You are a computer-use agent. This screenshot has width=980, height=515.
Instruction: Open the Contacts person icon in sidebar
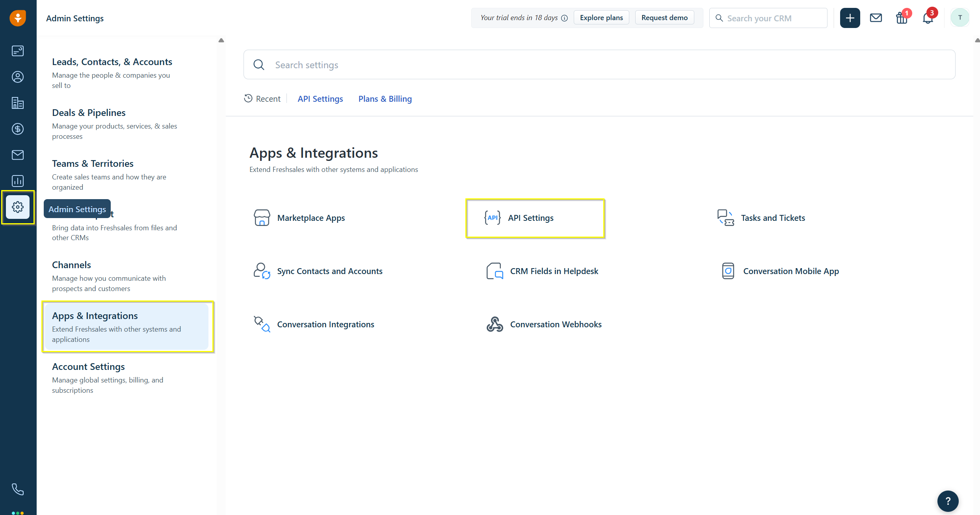point(18,77)
